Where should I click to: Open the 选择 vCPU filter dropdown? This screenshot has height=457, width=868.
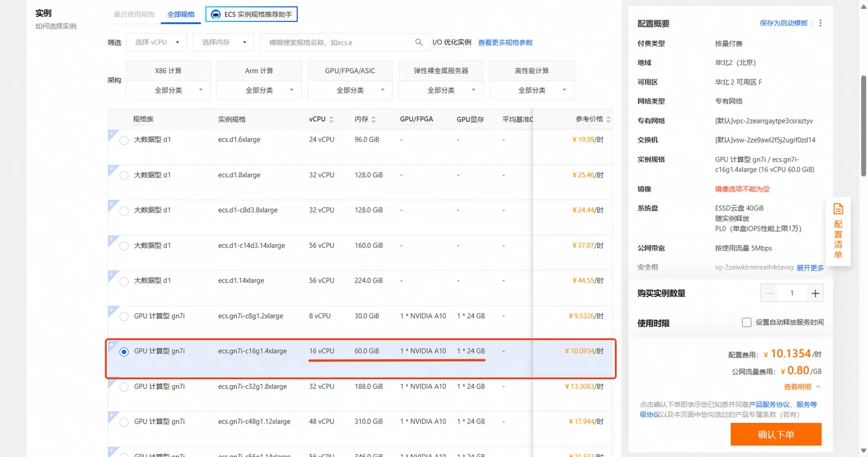pyautogui.click(x=156, y=42)
